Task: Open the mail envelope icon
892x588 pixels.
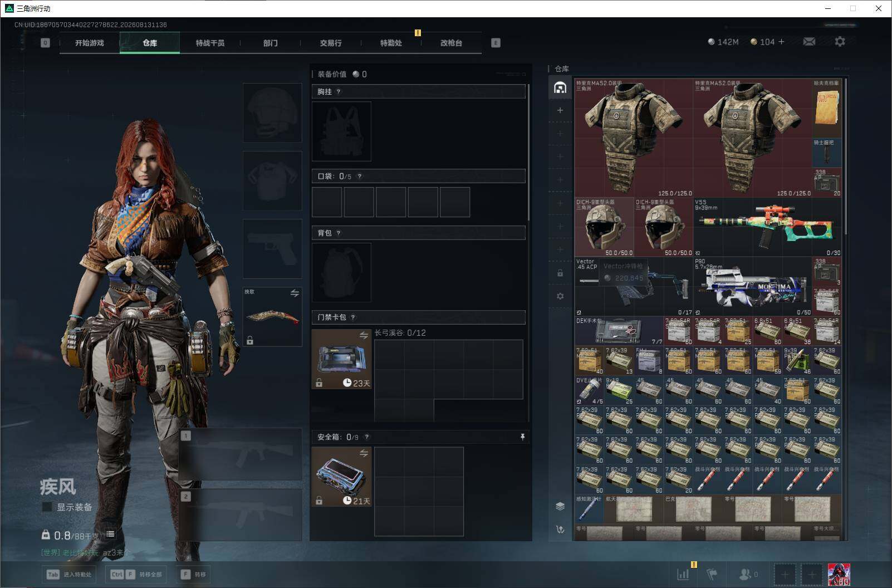Action: click(809, 42)
